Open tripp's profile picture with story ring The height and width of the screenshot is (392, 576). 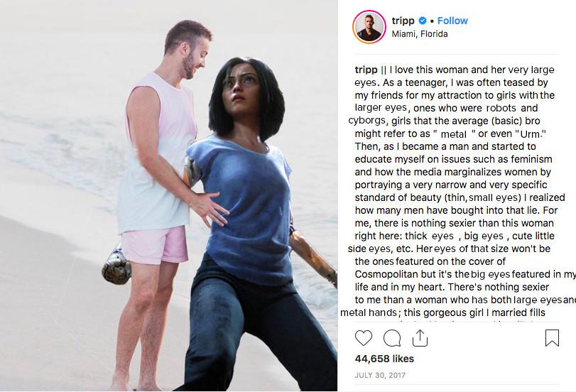(369, 27)
